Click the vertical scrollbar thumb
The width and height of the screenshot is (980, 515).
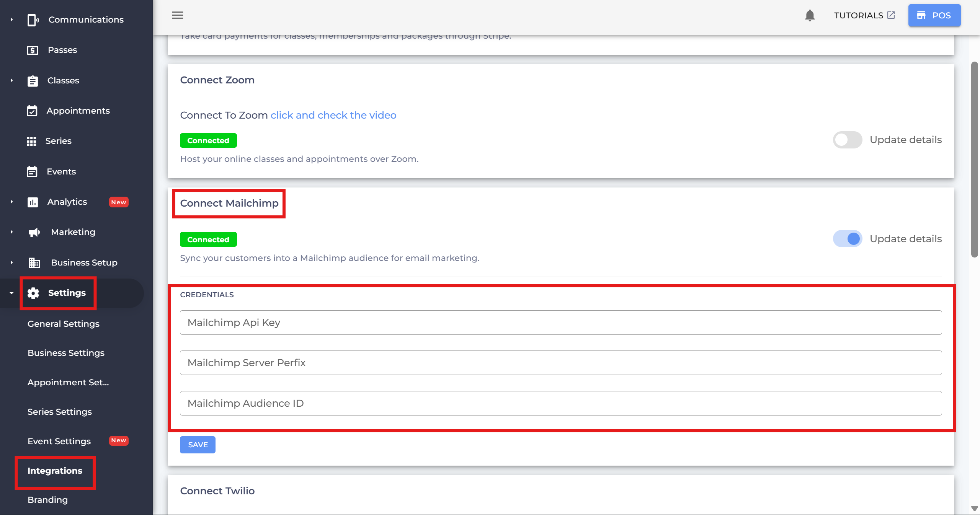975,160
